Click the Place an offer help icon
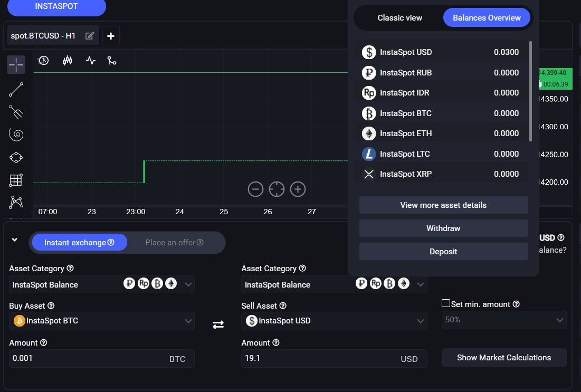The height and width of the screenshot is (392, 581). click(x=200, y=242)
